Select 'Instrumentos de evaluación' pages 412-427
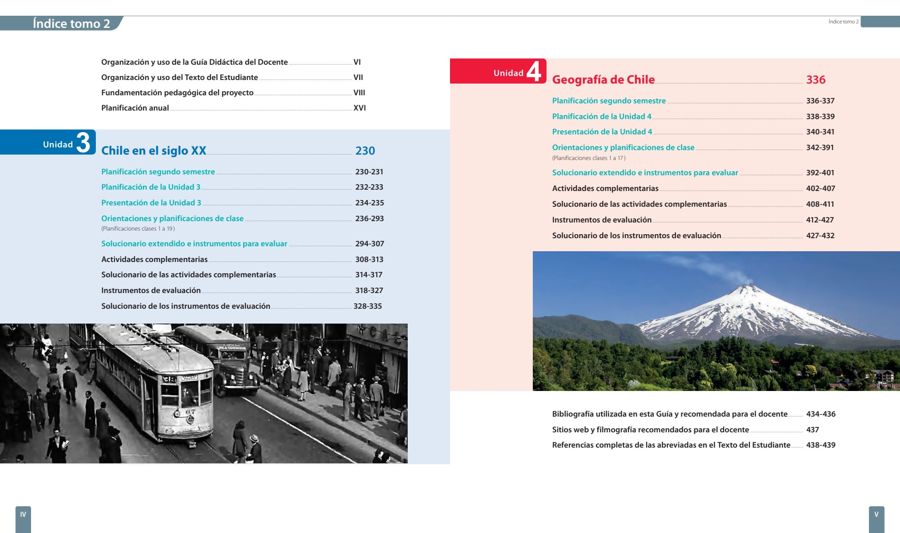This screenshot has width=900, height=533. point(602,220)
